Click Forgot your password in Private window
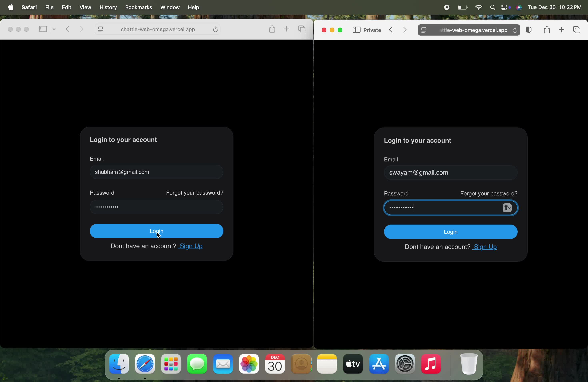Screen dimensions: 588x382 pyautogui.click(x=489, y=193)
